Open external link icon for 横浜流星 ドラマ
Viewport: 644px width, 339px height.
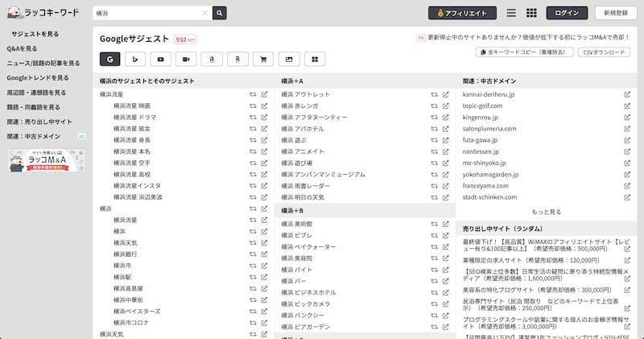(x=264, y=118)
